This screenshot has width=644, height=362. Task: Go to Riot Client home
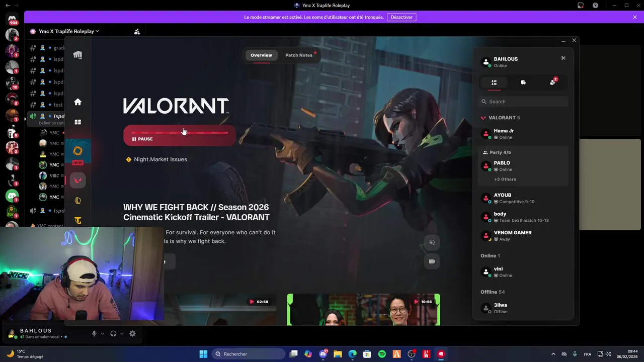coord(77,102)
